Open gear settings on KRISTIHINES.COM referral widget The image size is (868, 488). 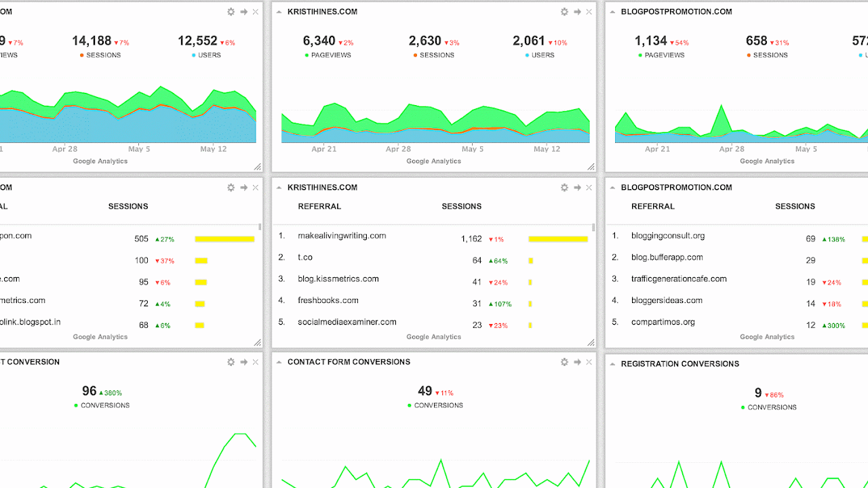[564, 188]
